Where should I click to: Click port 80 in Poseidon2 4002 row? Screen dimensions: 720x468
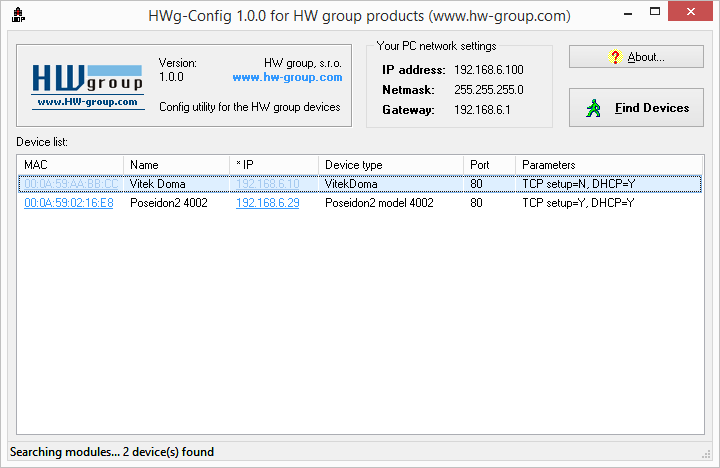tap(476, 203)
